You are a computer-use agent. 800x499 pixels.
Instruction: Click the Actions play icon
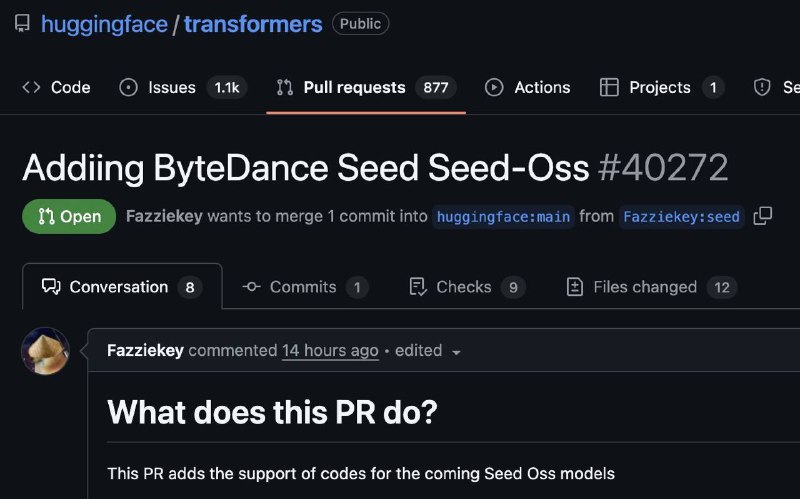[494, 87]
